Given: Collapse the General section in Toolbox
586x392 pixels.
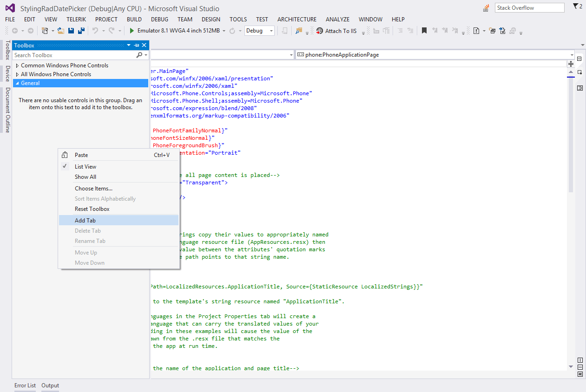Looking at the screenshot, I should click(18, 83).
